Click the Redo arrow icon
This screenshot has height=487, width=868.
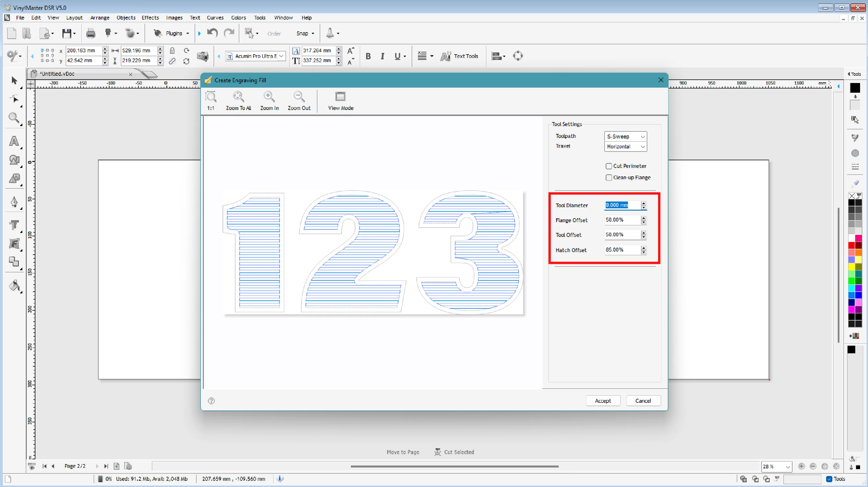click(x=229, y=33)
